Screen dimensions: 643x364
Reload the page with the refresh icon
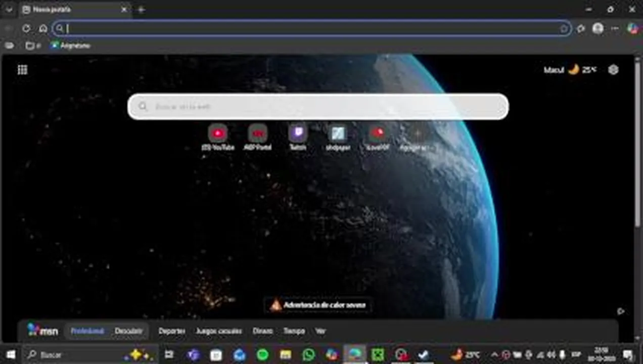(x=26, y=29)
